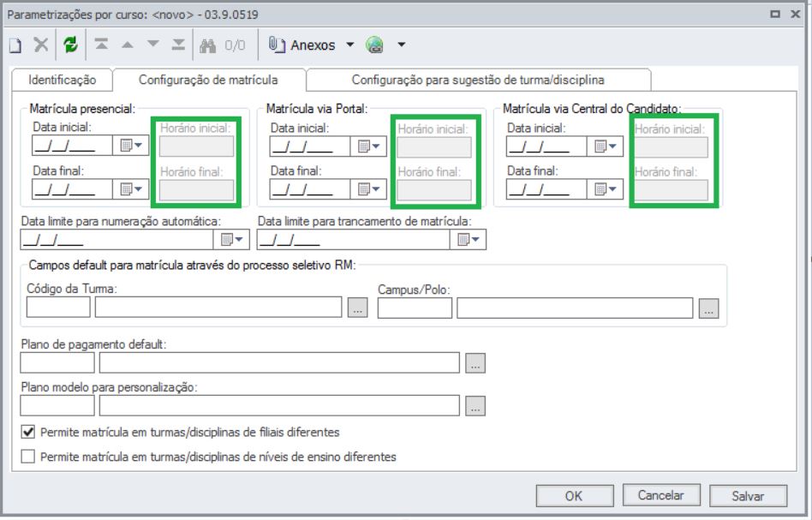Image resolution: width=812 pixels, height=520 pixels.
Task: Click the globe link icon
Action: point(374,45)
